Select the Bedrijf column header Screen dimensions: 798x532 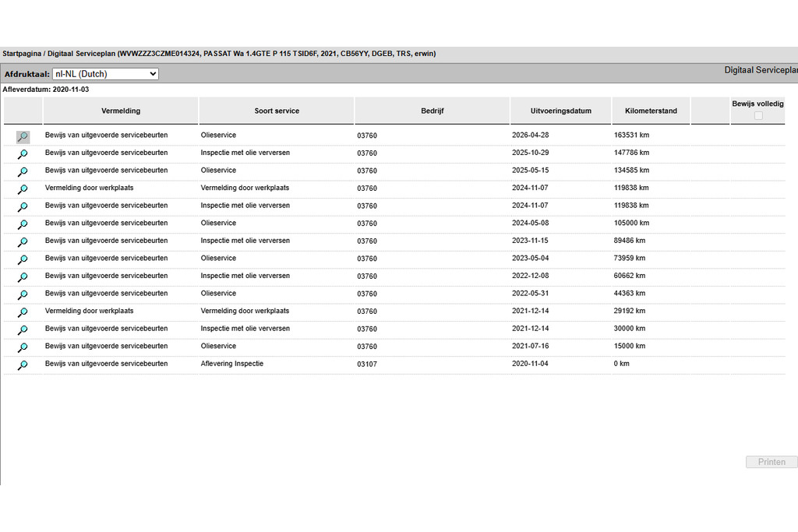click(x=432, y=111)
